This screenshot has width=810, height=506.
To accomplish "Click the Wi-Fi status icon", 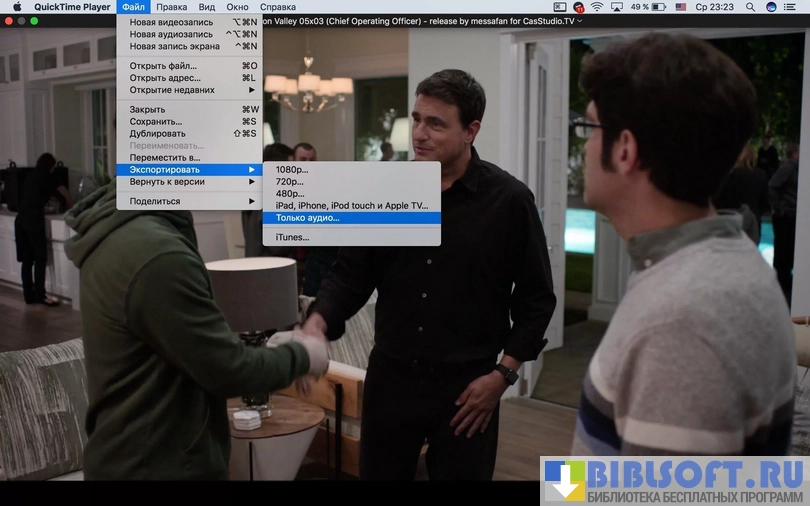I will coord(597,7).
